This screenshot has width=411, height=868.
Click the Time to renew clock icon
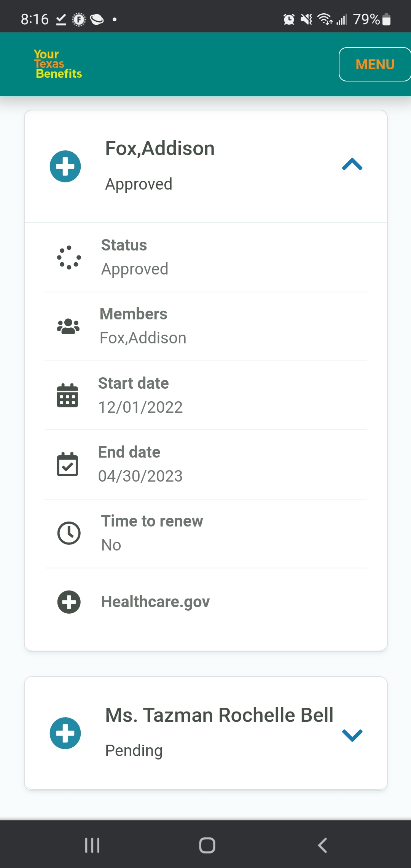pos(69,533)
